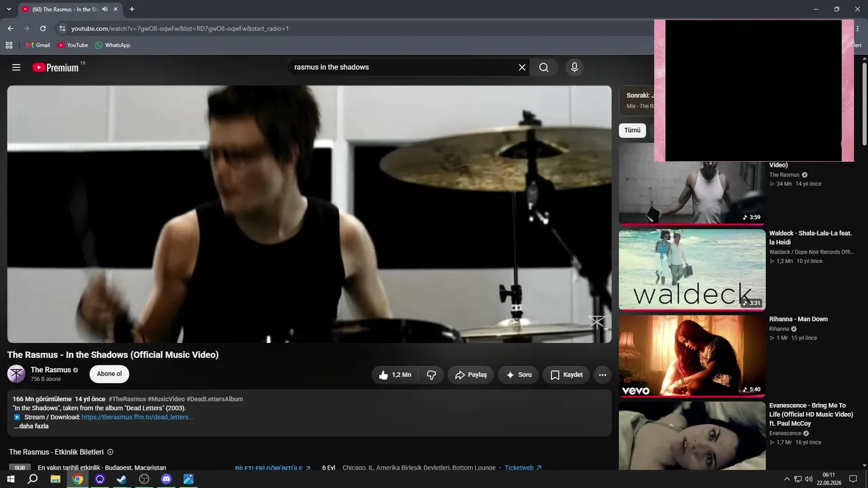Viewport: 868px width, 488px height.
Task: Open 'BİLETLERİ GÖRÜNTÜLE' tickets link
Action: click(x=273, y=468)
